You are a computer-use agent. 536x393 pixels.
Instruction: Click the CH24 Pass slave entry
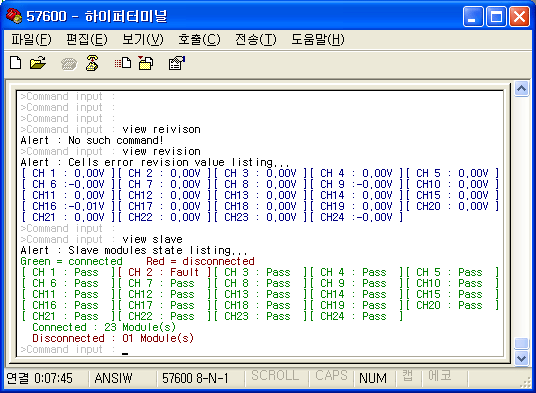356,316
